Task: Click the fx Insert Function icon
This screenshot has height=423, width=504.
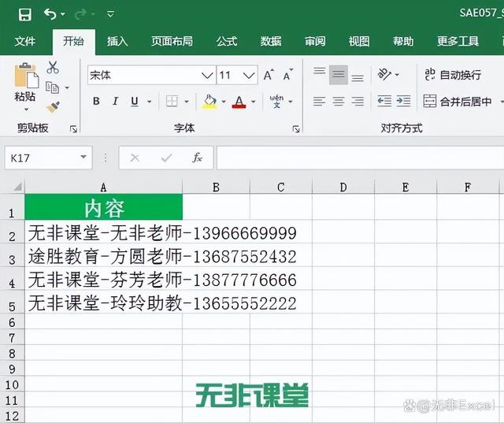Action: [x=197, y=158]
